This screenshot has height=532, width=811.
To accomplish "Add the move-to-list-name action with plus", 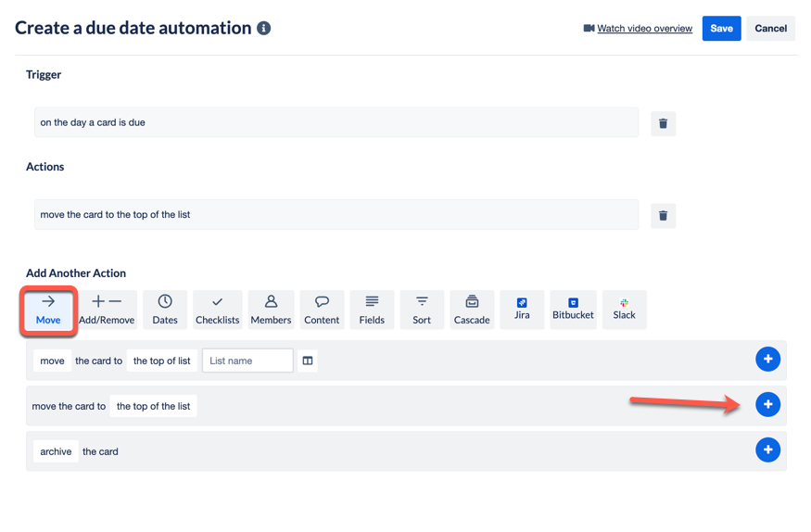I will tap(767, 360).
